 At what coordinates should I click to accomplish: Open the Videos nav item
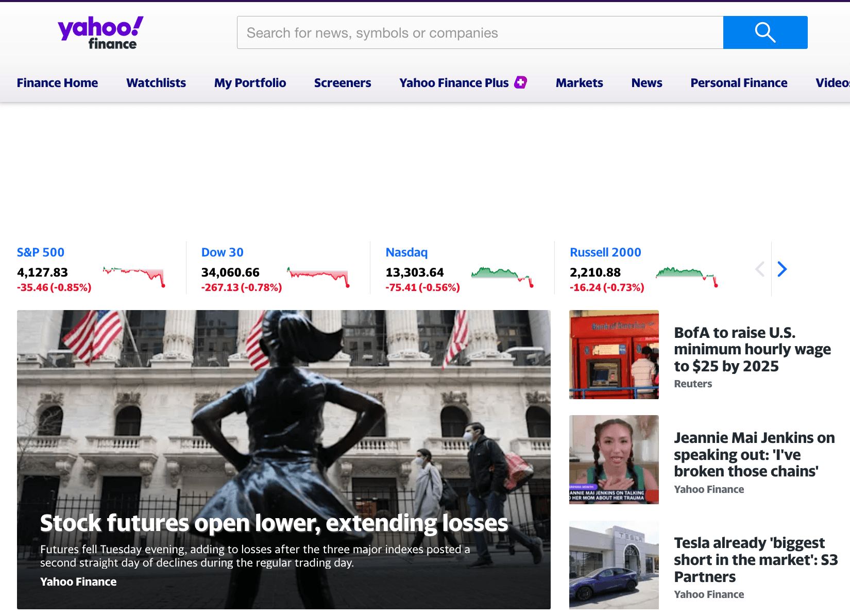pyautogui.click(x=832, y=83)
